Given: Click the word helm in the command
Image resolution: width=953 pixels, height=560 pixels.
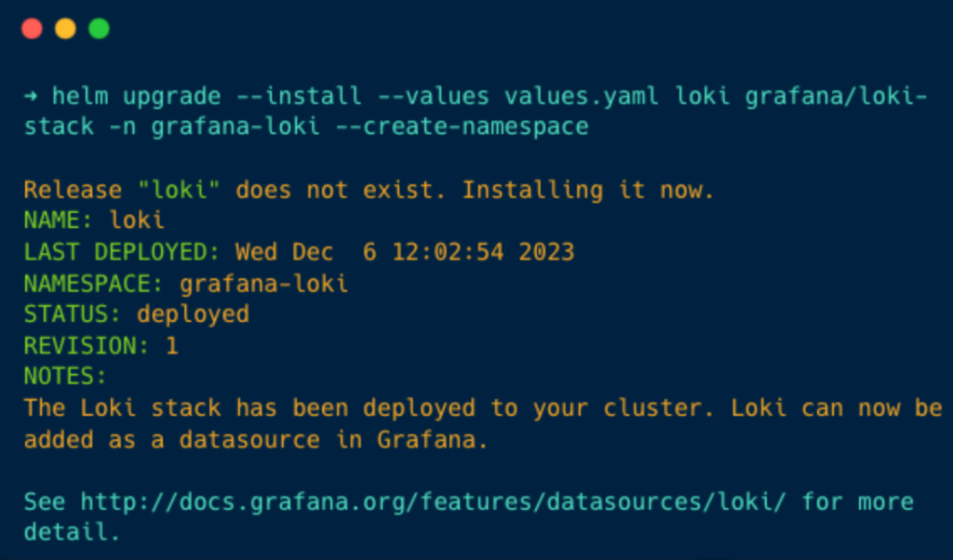Looking at the screenshot, I should point(80,96).
